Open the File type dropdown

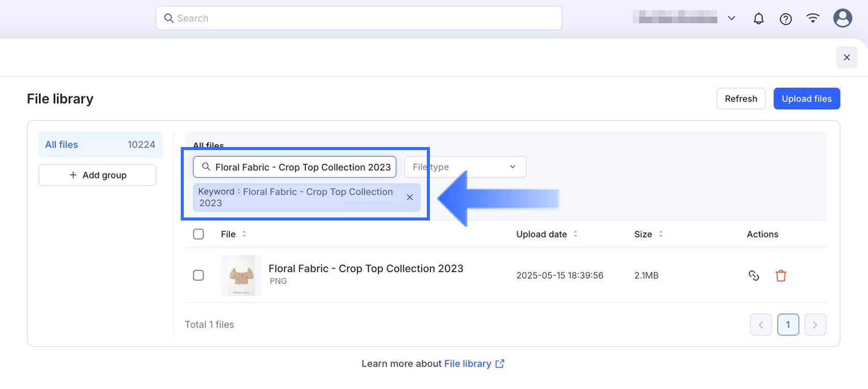[465, 167]
